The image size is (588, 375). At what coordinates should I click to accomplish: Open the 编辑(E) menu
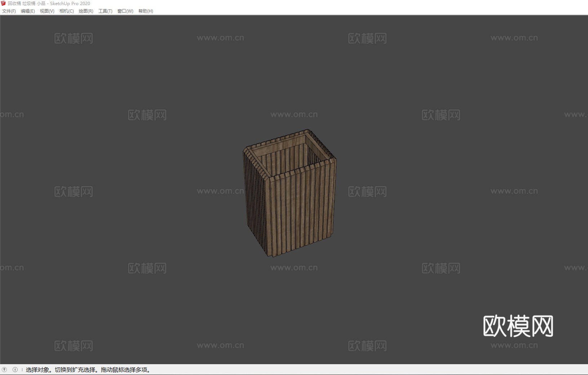click(28, 11)
